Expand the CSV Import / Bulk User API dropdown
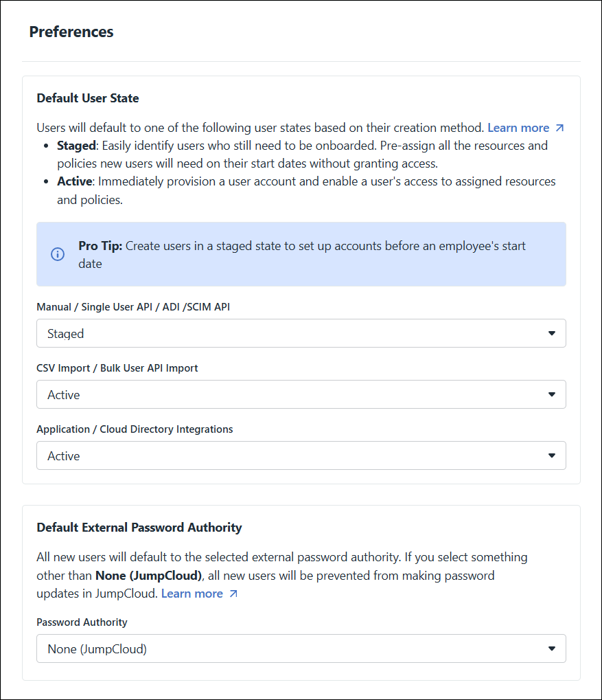 pyautogui.click(x=301, y=395)
